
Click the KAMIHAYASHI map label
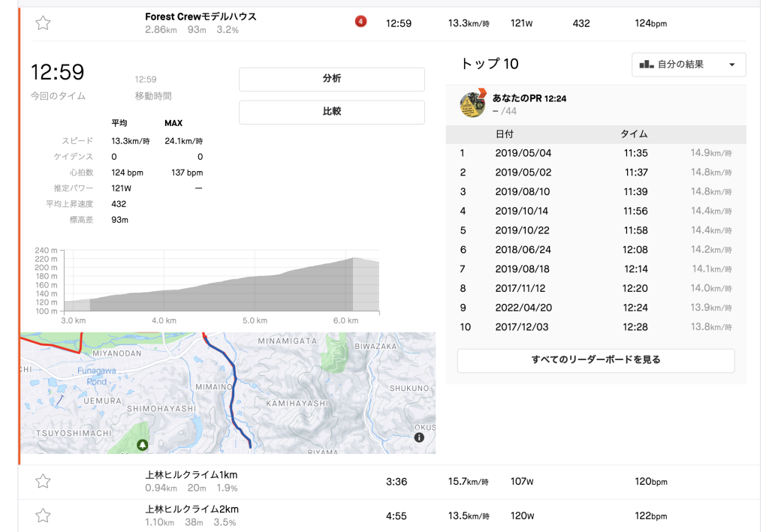pos(297,404)
